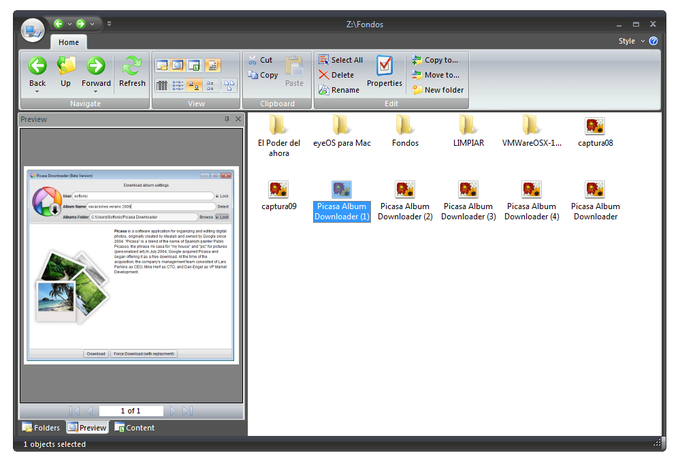This screenshot has width=680, height=470.
Task: Toggle the Preview pane icon in View group
Action: point(178,65)
